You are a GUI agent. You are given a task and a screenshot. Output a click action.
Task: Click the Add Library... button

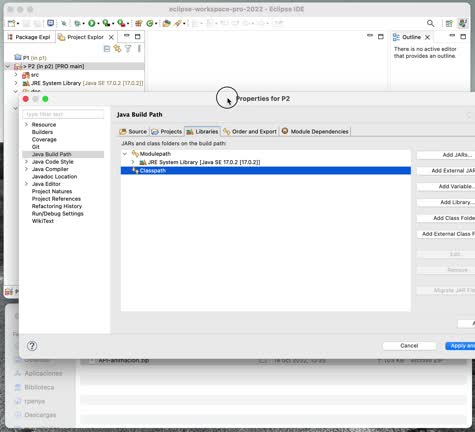coord(446,202)
